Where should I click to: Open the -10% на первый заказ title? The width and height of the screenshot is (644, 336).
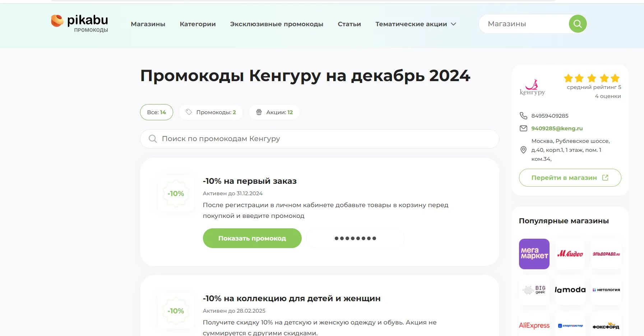(250, 181)
